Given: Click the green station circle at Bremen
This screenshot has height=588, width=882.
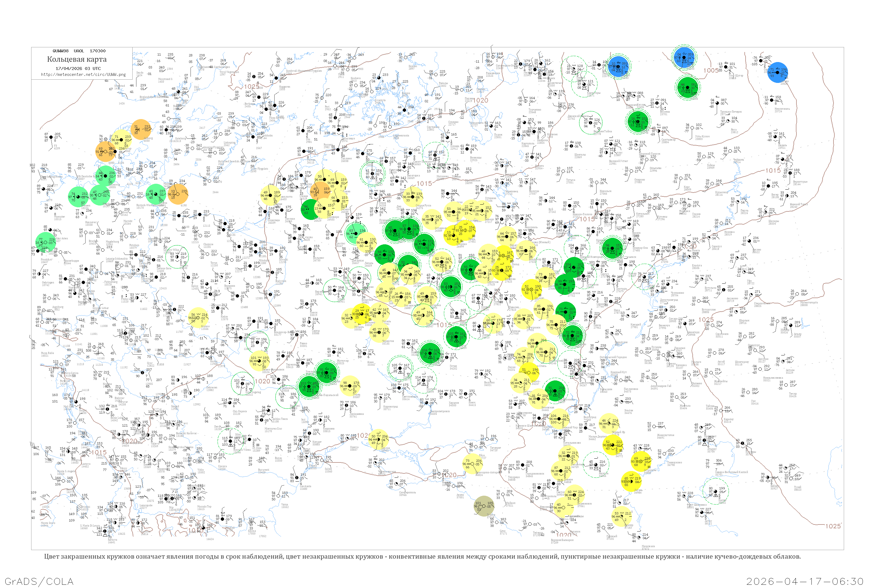Looking at the screenshot, I should pyautogui.click(x=78, y=196).
